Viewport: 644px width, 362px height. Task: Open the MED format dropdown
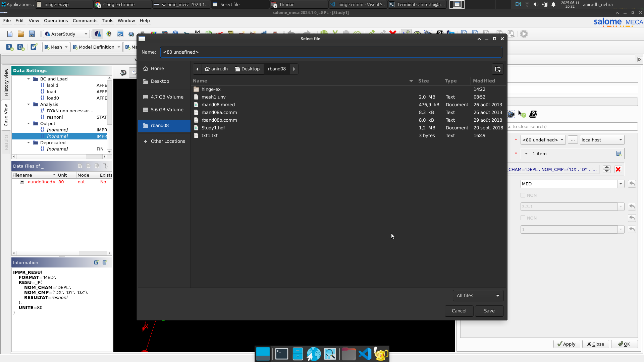pos(621,184)
